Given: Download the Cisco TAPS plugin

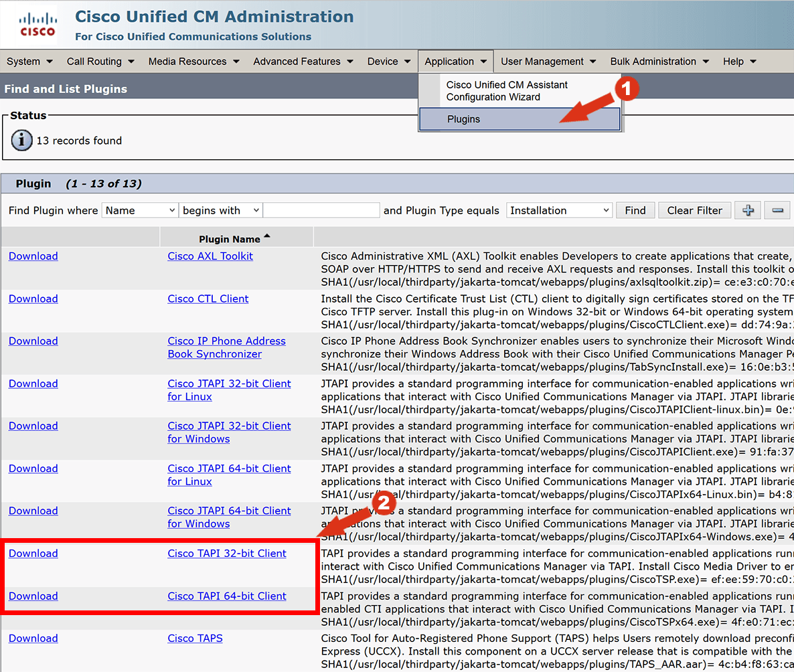Looking at the screenshot, I should [x=33, y=638].
